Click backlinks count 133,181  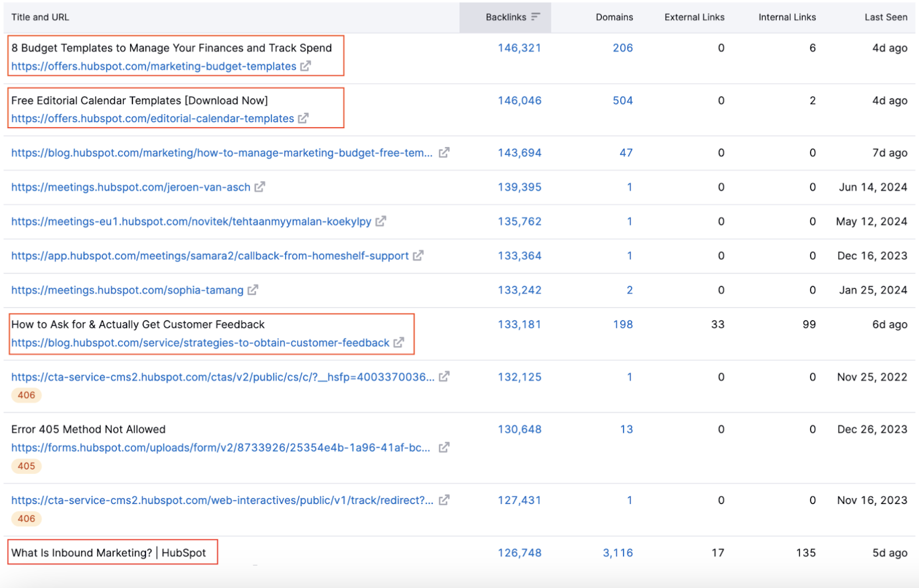click(519, 325)
